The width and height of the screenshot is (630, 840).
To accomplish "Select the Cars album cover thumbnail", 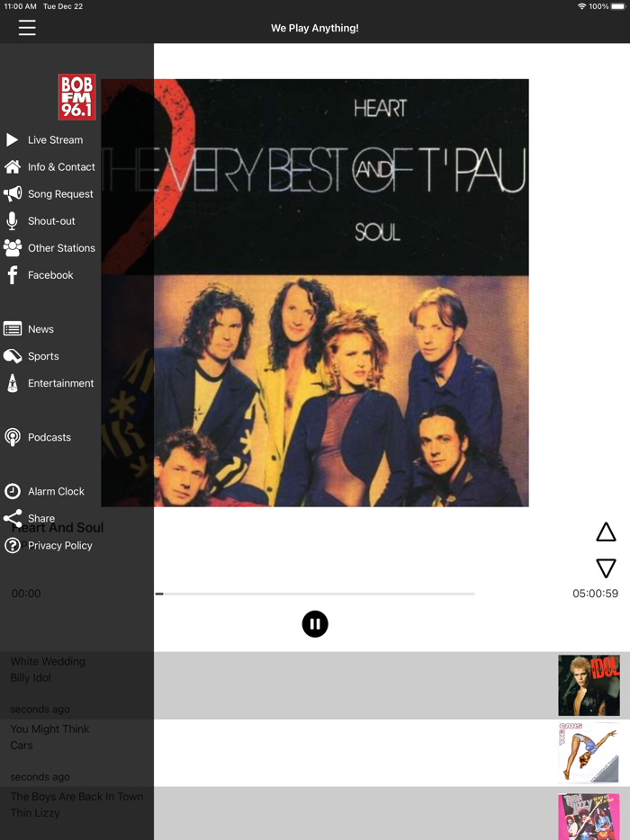I will (589, 753).
